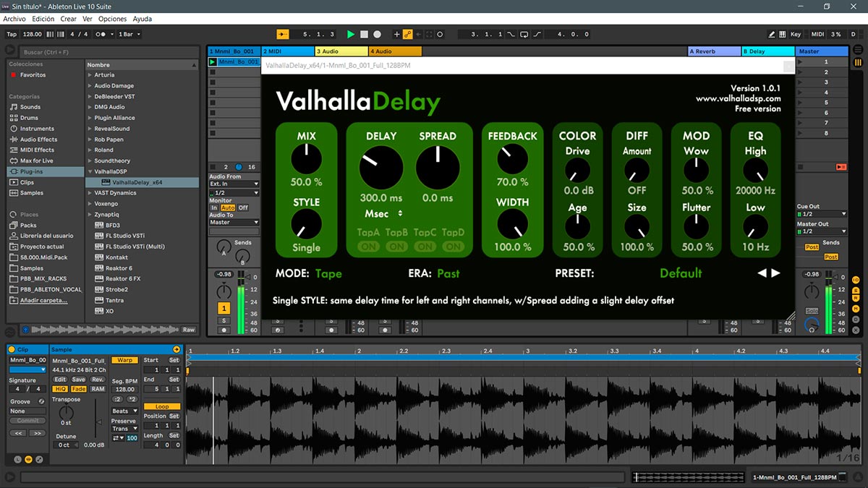This screenshot has width=868, height=488.
Task: Start playback with the transport Play button
Action: [351, 34]
